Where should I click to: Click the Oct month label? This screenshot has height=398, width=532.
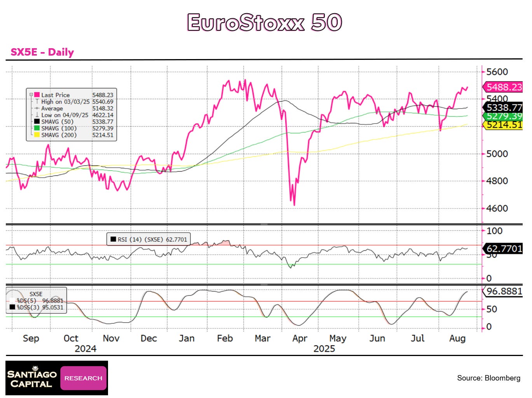click(x=71, y=339)
